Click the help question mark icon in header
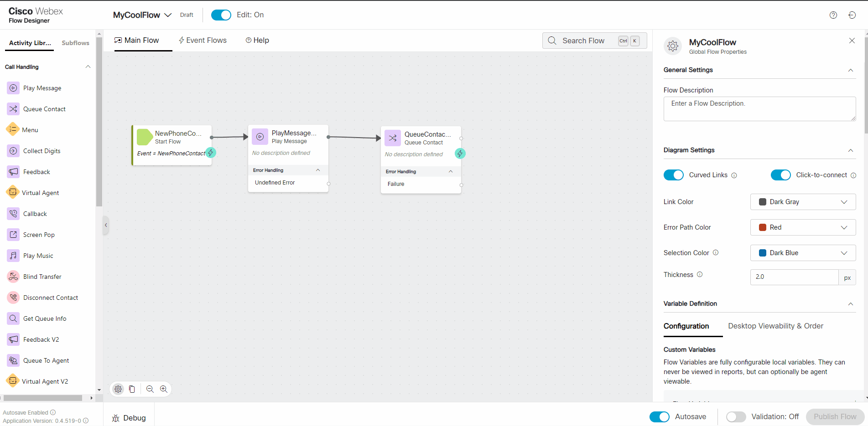 833,15
